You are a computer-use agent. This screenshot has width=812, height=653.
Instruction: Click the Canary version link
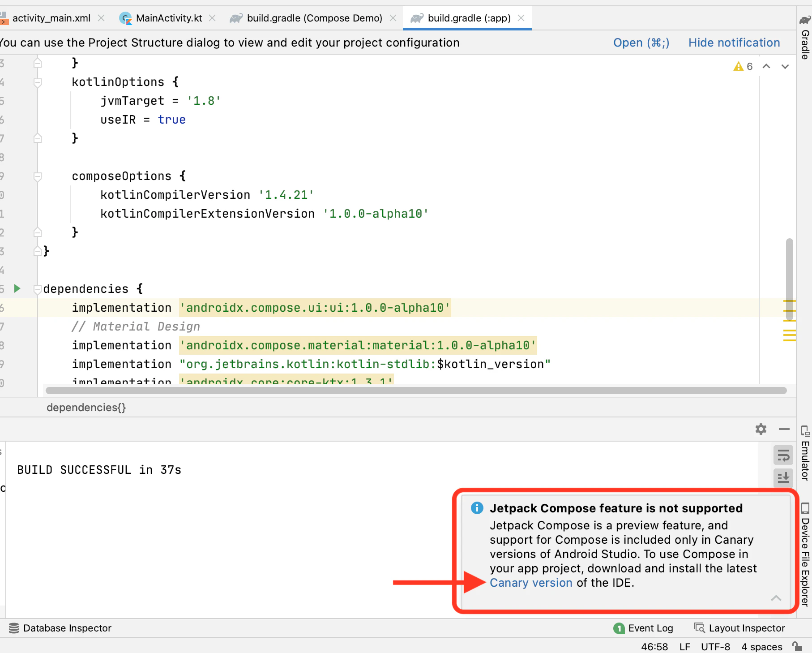tap(531, 583)
